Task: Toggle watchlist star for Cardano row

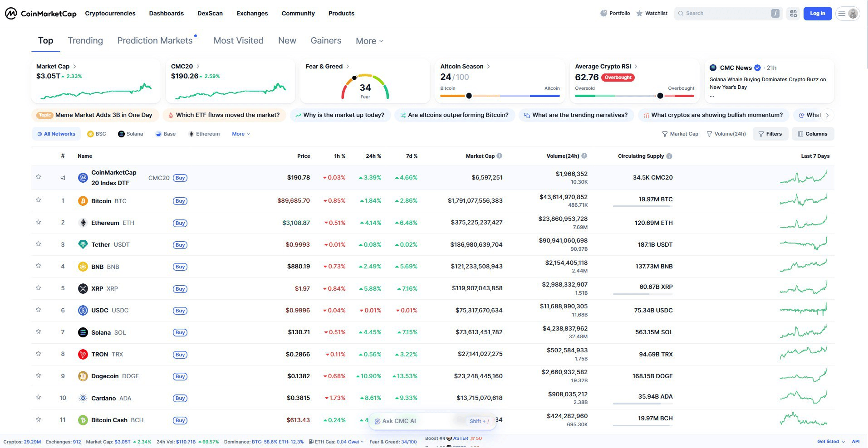Action: tap(39, 397)
